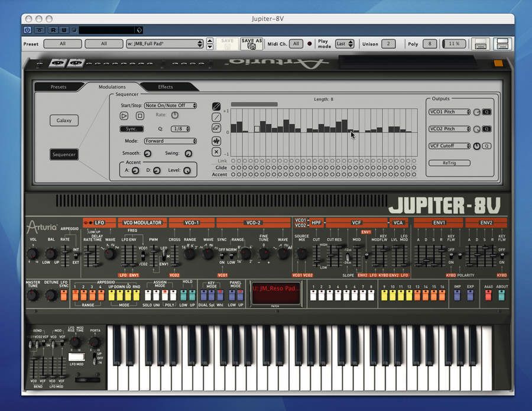Click the VCF Cutoff output amount knob

tap(476, 146)
